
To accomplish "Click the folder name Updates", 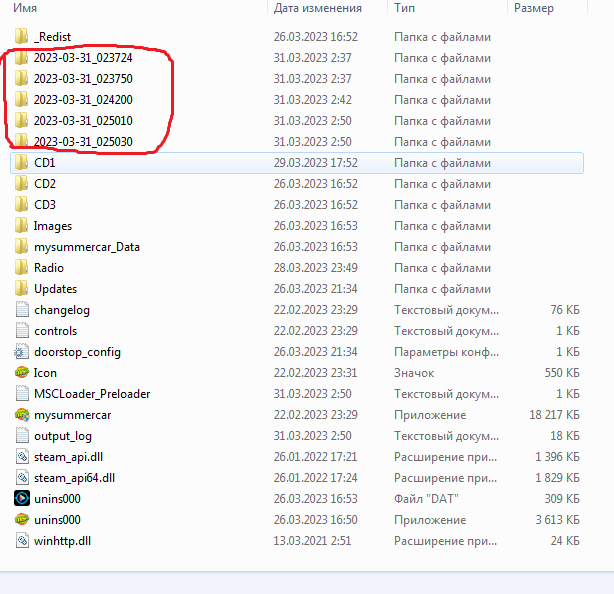I will (56, 289).
